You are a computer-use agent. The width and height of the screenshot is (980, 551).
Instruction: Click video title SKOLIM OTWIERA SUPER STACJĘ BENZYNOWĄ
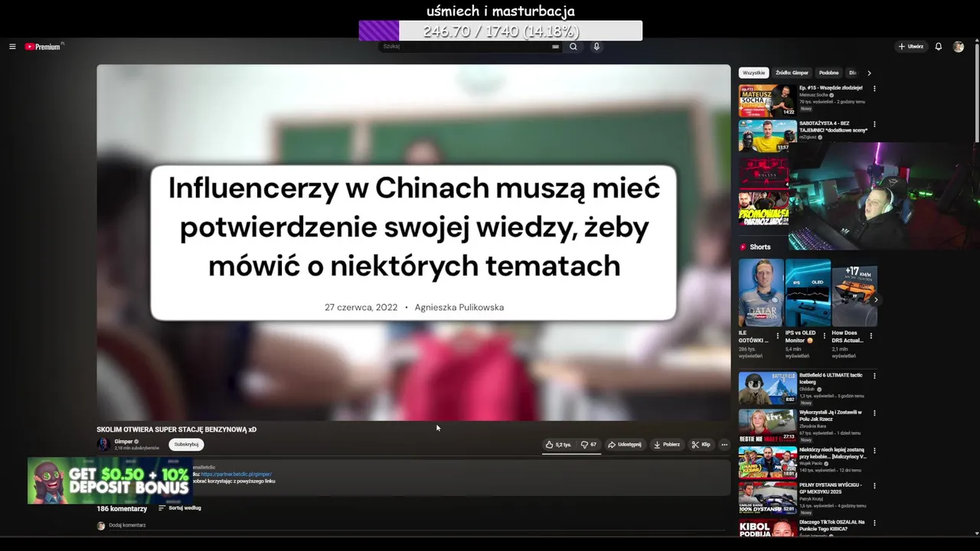(176, 429)
